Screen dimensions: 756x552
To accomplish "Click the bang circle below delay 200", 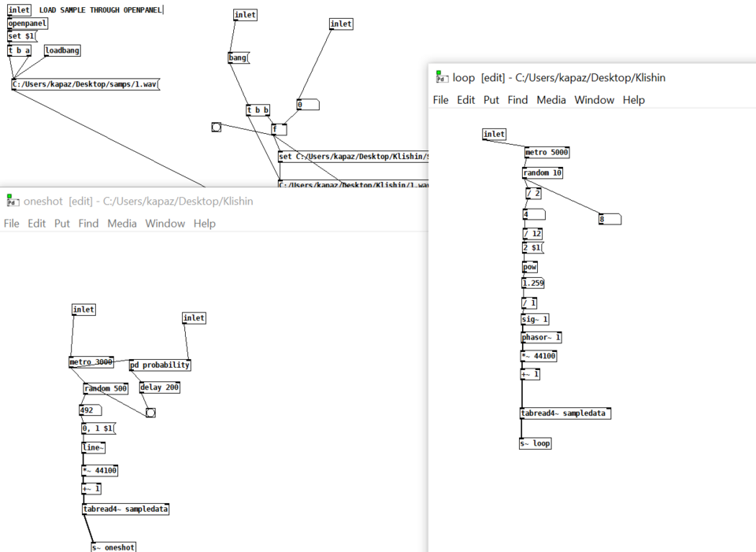I will 150,413.
